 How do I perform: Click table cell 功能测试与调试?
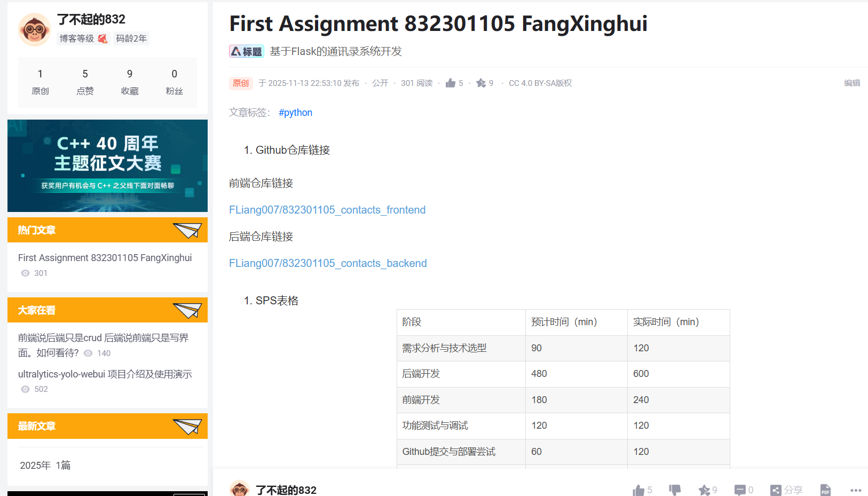click(x=461, y=426)
